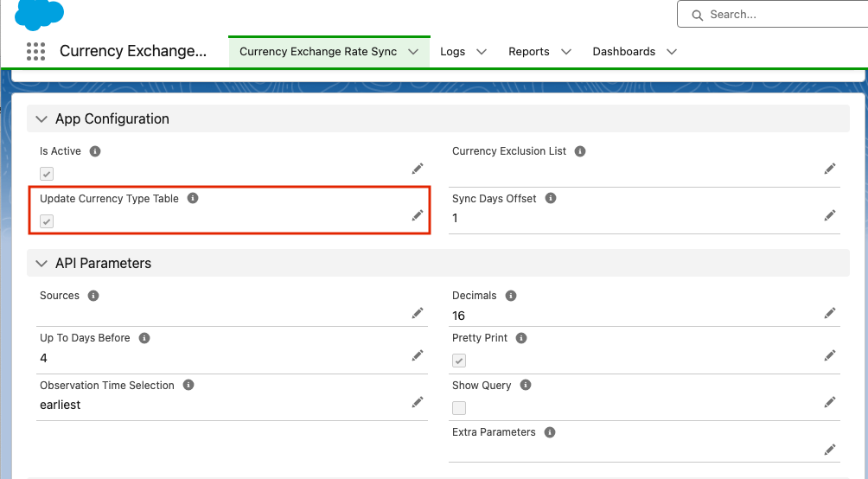Open the Logs tab dropdown arrow
This screenshot has height=479, width=868.
[x=482, y=52]
